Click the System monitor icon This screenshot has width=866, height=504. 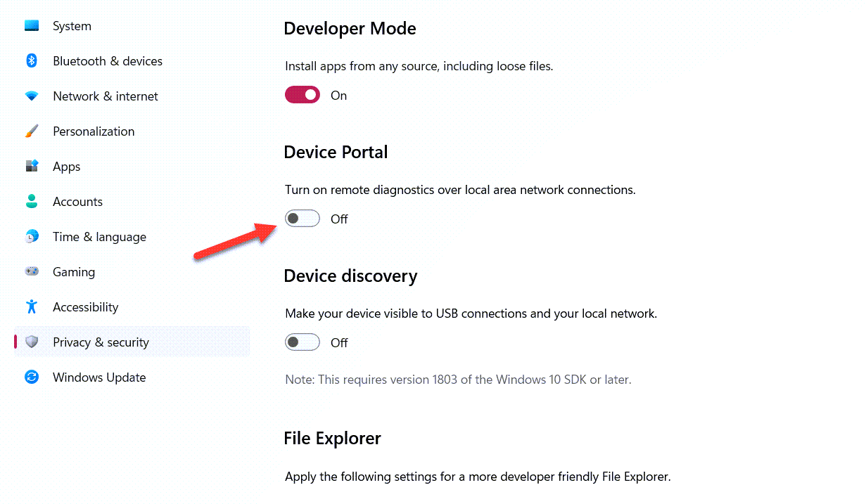(32, 26)
